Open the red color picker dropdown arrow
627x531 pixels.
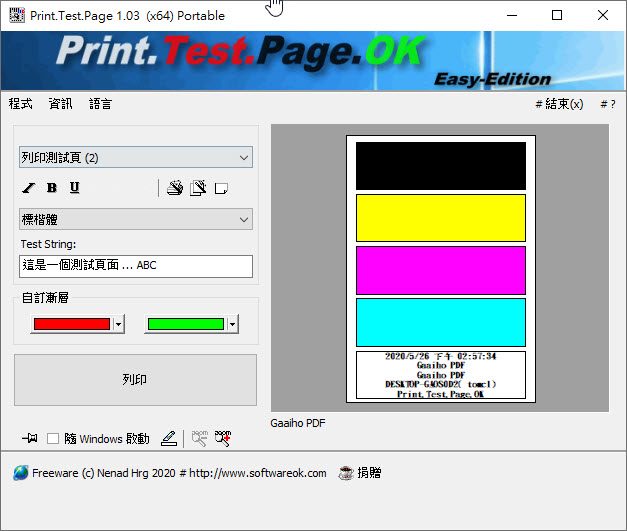tap(118, 324)
